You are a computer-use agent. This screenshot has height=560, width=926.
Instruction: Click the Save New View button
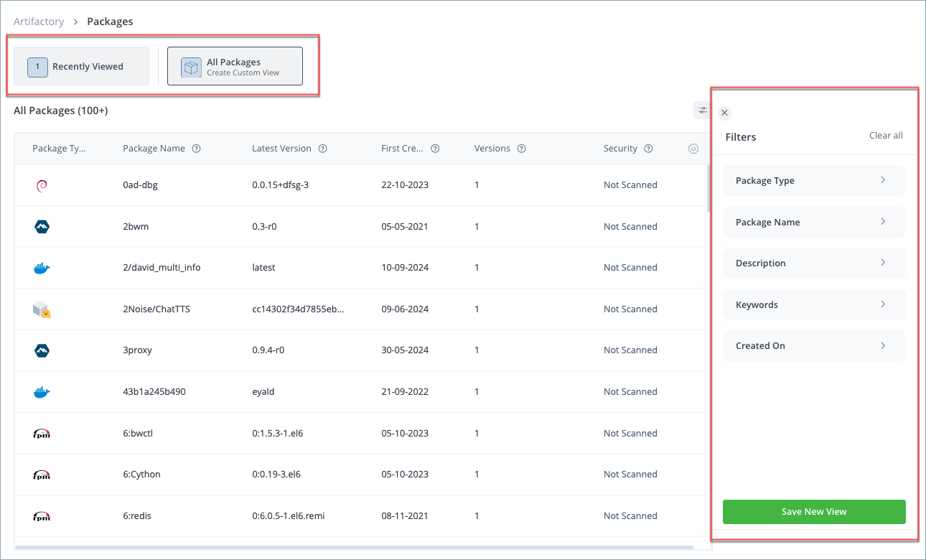click(813, 511)
